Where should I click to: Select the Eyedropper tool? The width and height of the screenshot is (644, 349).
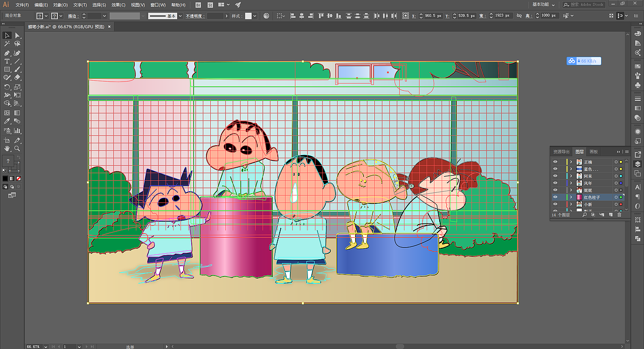(7, 121)
